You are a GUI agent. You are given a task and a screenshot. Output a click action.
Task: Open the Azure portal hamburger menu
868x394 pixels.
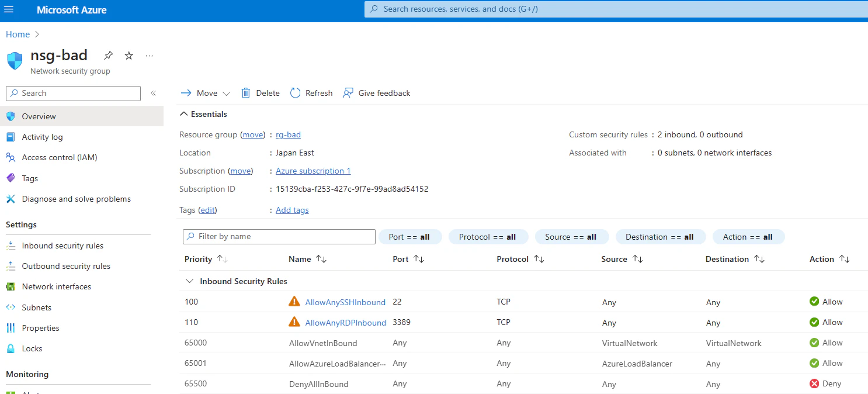[x=9, y=9]
